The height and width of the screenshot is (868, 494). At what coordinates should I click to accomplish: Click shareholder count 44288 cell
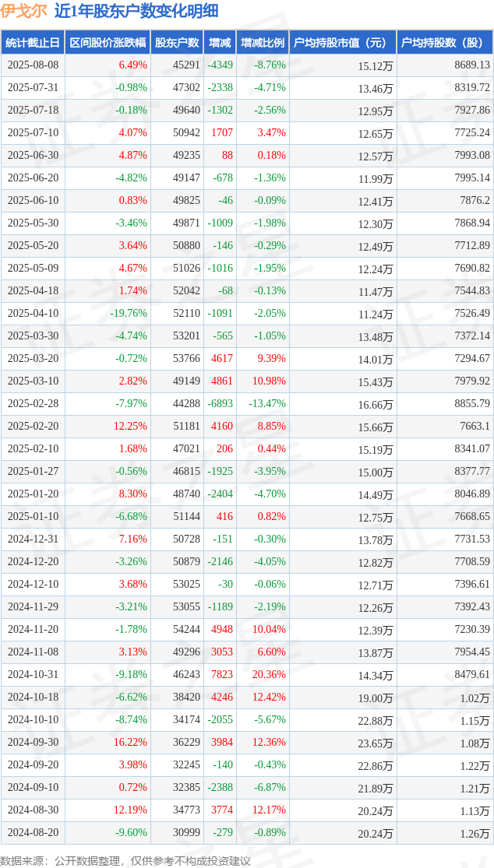pyautogui.click(x=185, y=404)
